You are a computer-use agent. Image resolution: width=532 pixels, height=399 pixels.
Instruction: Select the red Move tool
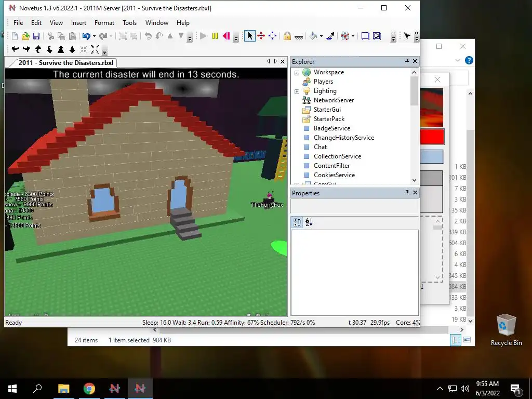(x=261, y=36)
